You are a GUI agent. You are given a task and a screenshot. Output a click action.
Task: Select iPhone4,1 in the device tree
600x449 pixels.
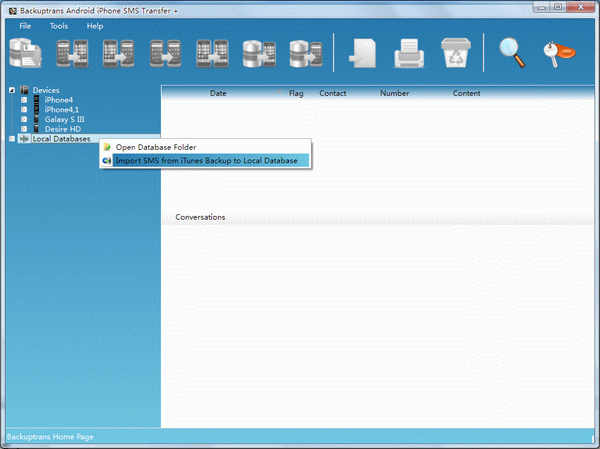62,109
